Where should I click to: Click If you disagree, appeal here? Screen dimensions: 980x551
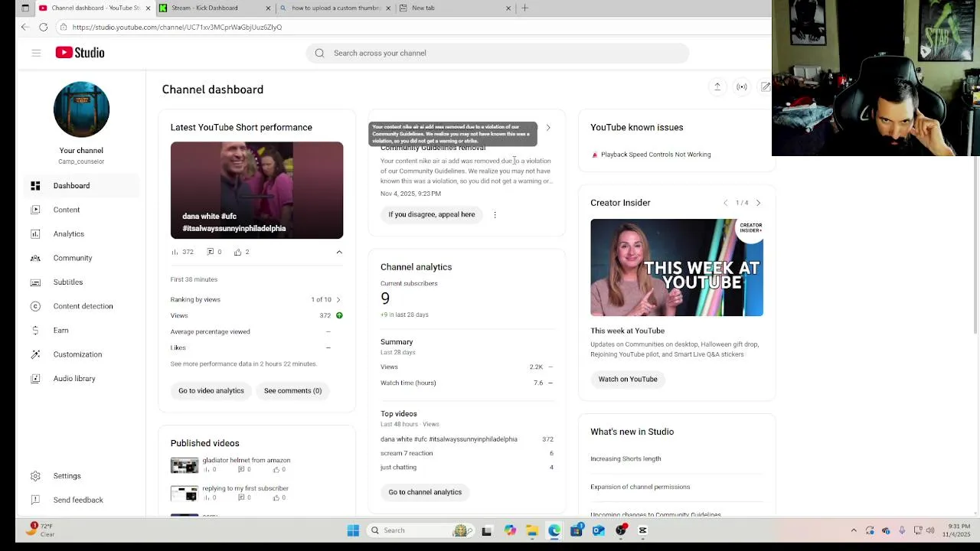pos(432,214)
